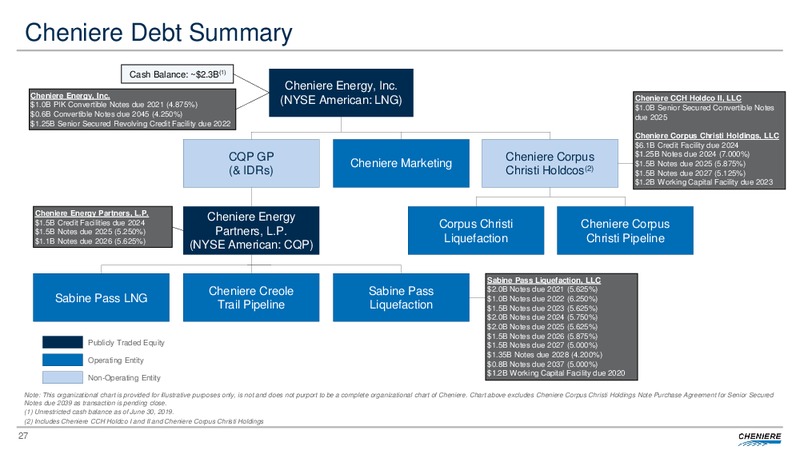Click the Cheniere Debt Summary title
Image resolution: width=800 pixels, height=450 pixels.
pyautogui.click(x=159, y=32)
